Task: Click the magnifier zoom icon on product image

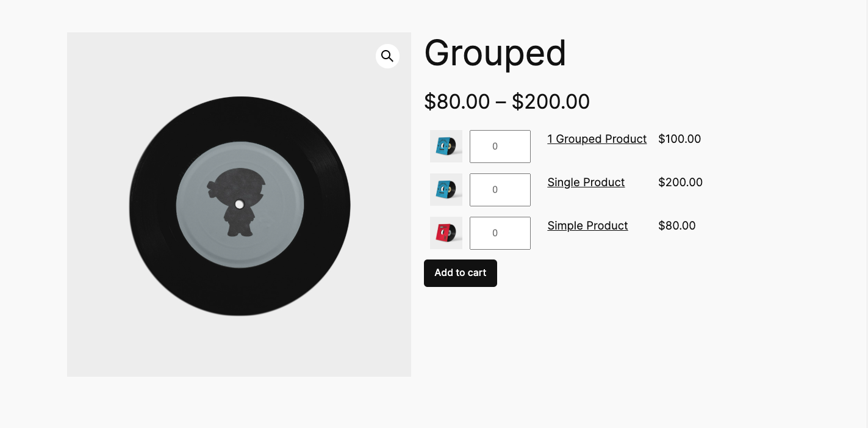Action: coord(387,56)
